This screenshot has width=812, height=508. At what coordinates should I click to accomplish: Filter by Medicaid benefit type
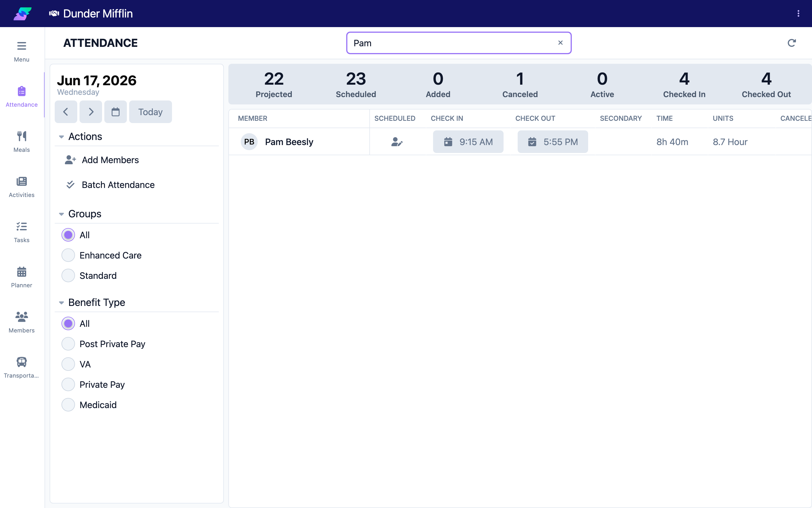[x=68, y=405]
